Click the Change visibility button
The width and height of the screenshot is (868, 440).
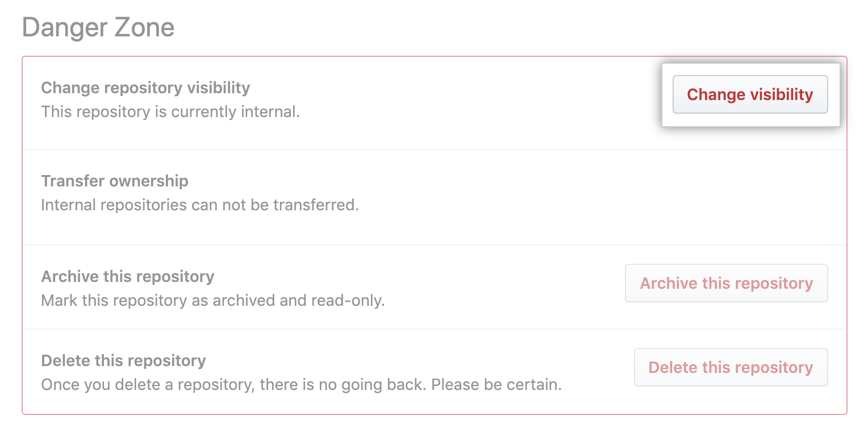[750, 94]
